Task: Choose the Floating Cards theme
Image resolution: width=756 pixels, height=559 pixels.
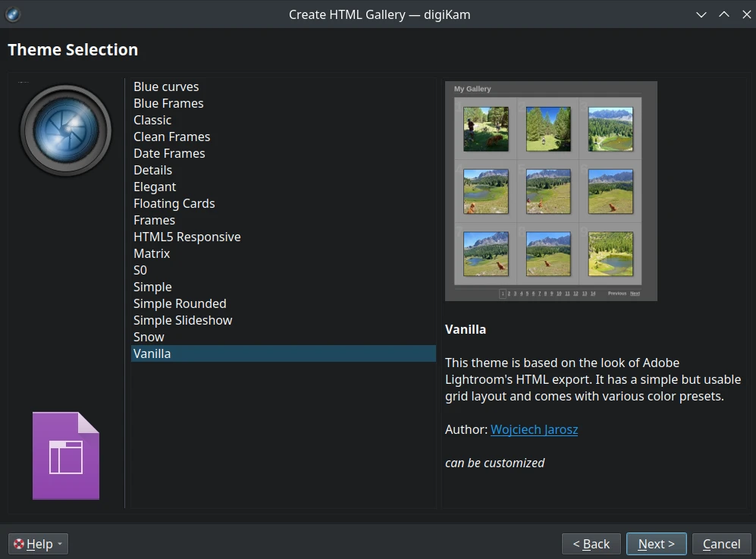Action: click(174, 203)
